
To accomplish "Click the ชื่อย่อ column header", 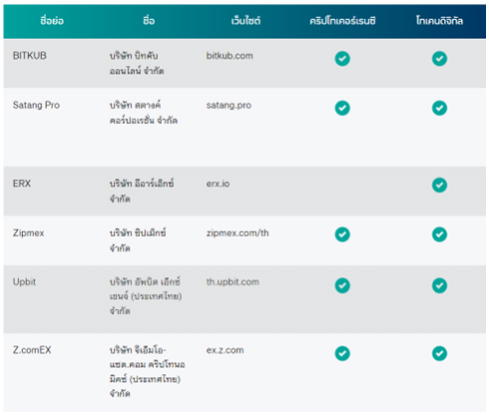I will [x=52, y=21].
